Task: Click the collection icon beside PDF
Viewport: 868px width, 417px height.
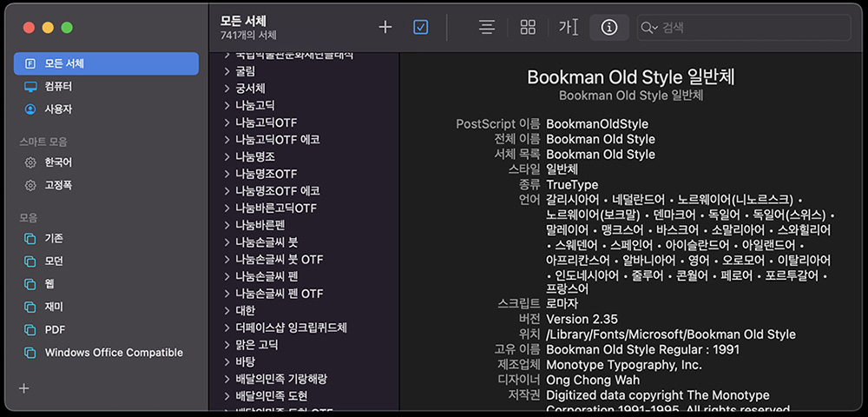Action: click(30, 329)
